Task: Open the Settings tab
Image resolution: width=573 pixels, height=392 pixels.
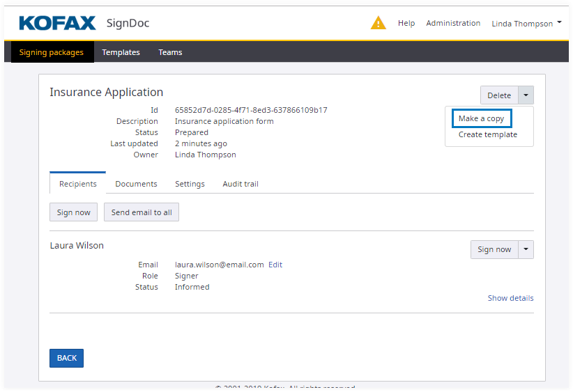Action: pos(190,184)
